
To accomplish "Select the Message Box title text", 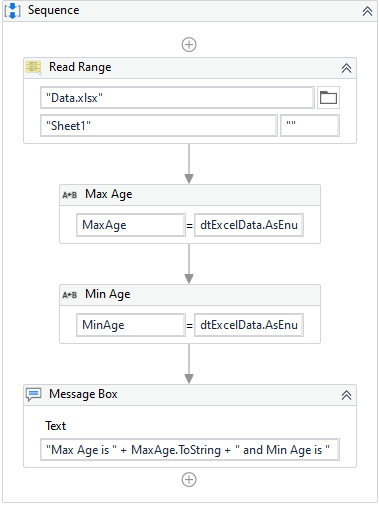I will click(83, 394).
